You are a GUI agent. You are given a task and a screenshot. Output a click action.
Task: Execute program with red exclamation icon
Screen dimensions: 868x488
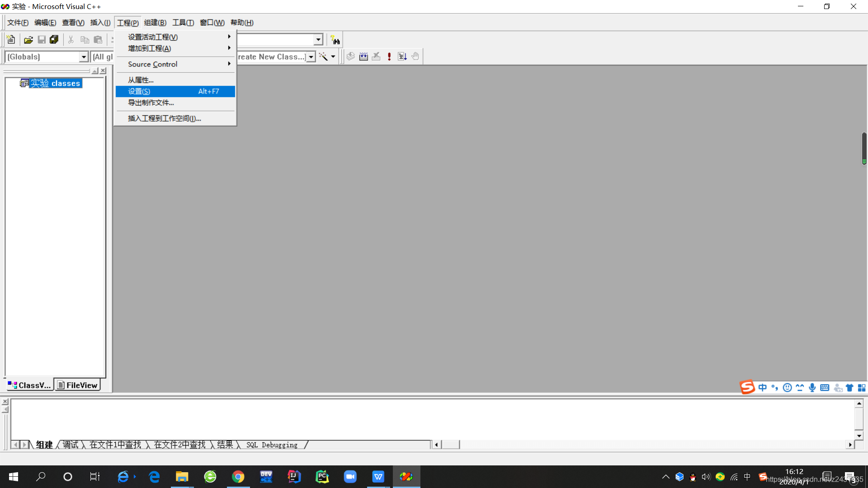[x=389, y=56]
